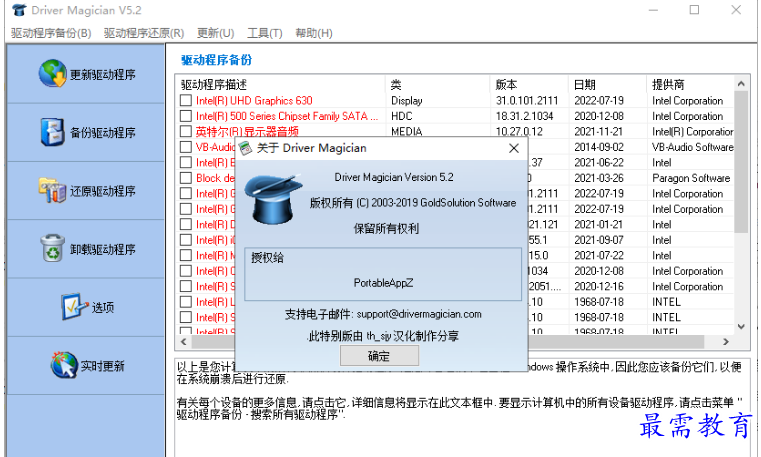
Task: Click the Backup Drivers icon in sidebar
Action: click(52, 132)
